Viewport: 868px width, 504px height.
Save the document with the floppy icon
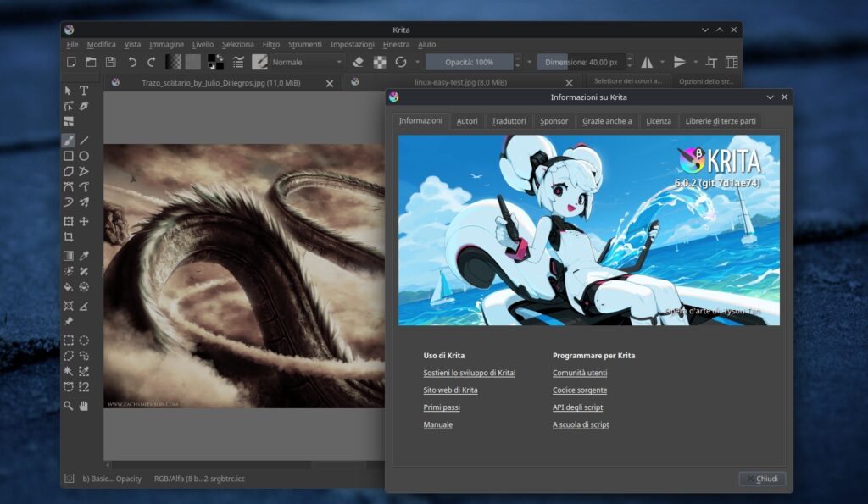111,62
